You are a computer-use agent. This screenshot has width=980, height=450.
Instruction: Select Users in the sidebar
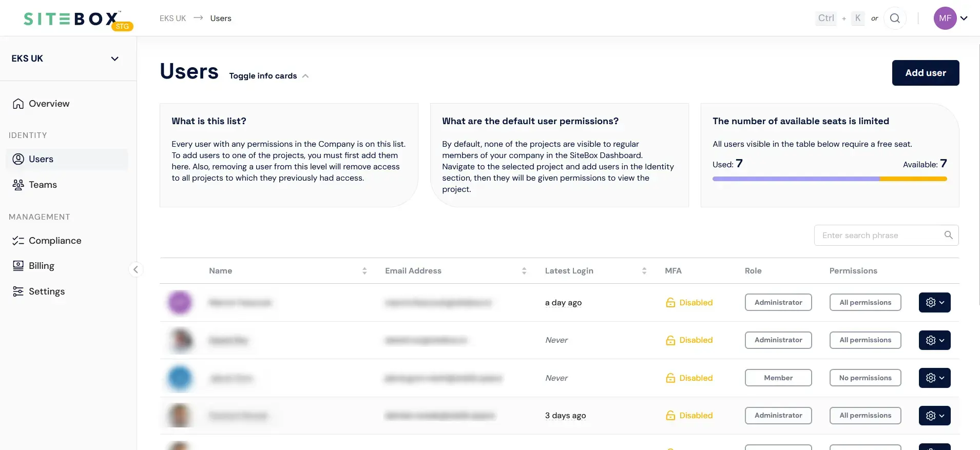click(67, 159)
